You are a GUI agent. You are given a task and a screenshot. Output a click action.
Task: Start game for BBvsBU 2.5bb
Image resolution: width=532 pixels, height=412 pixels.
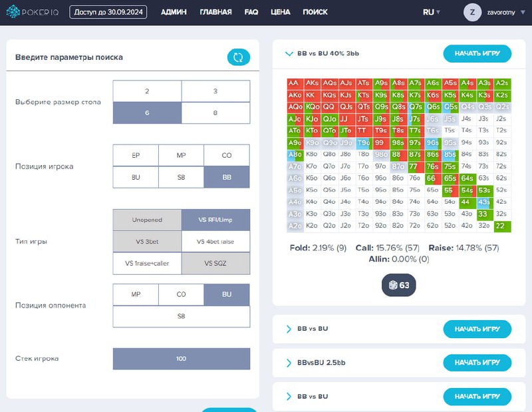477,363
